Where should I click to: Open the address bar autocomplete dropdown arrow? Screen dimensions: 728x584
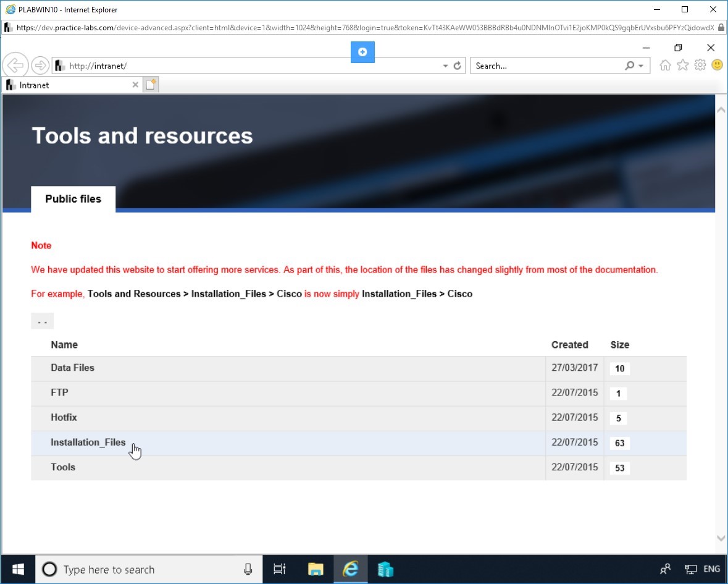pyautogui.click(x=445, y=66)
